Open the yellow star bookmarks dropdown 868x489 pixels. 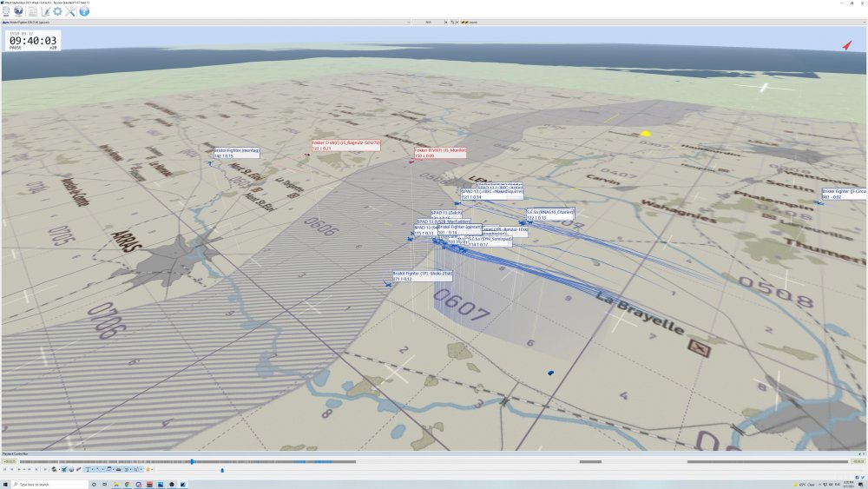click(149, 470)
